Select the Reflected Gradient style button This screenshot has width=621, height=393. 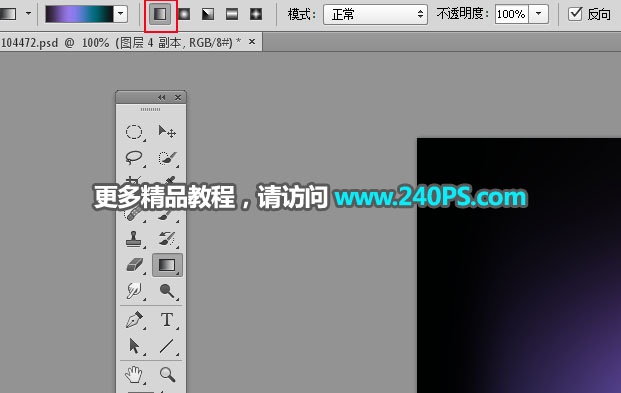click(x=232, y=15)
